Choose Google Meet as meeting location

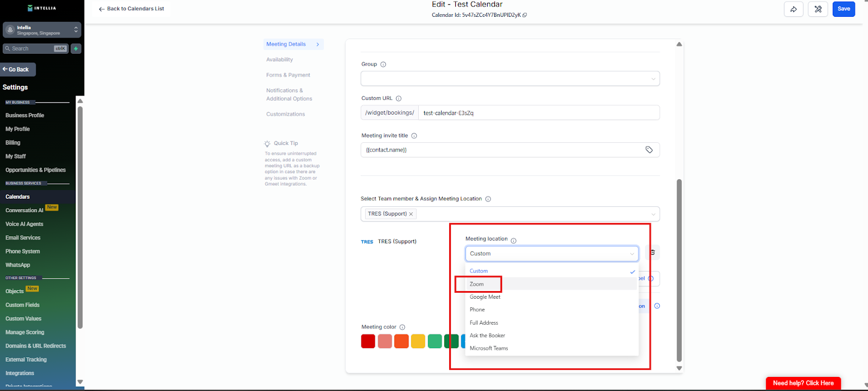click(x=552, y=297)
